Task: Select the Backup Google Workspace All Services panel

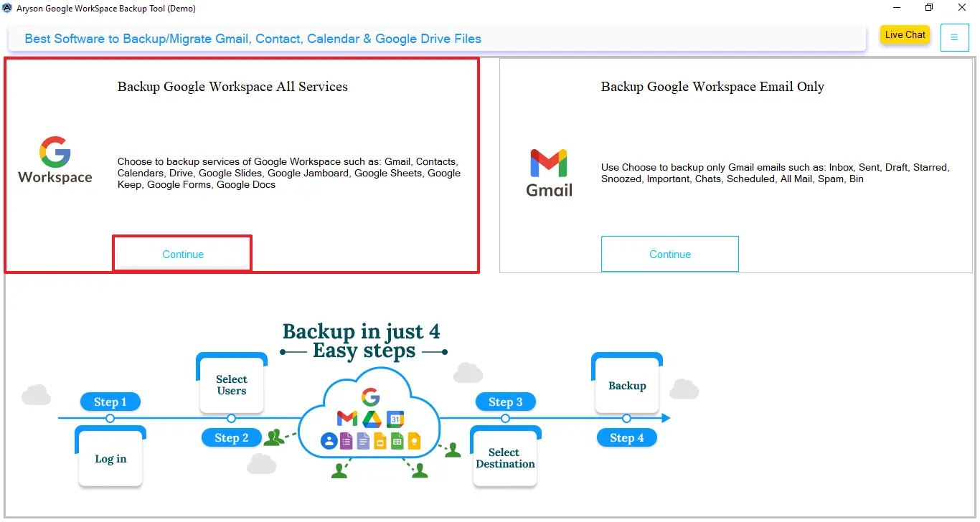Action: 242,165
